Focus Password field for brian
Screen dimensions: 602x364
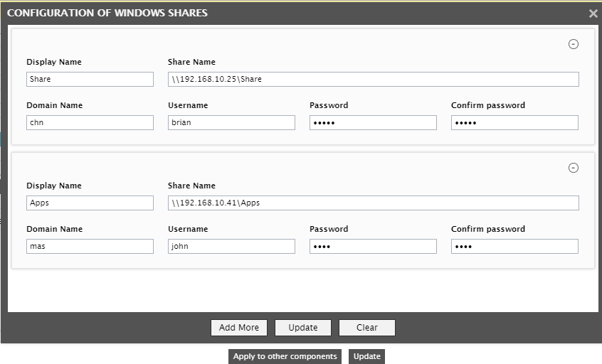pos(373,122)
